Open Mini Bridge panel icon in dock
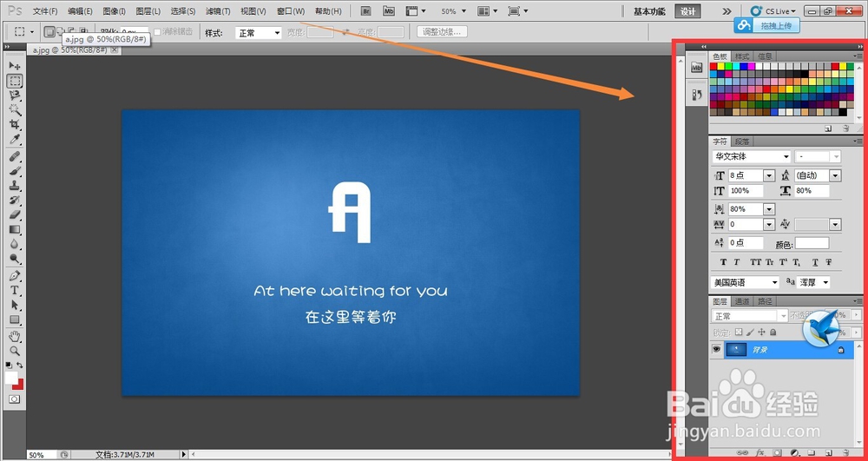Screen dimensions: 868x461 [x=697, y=68]
